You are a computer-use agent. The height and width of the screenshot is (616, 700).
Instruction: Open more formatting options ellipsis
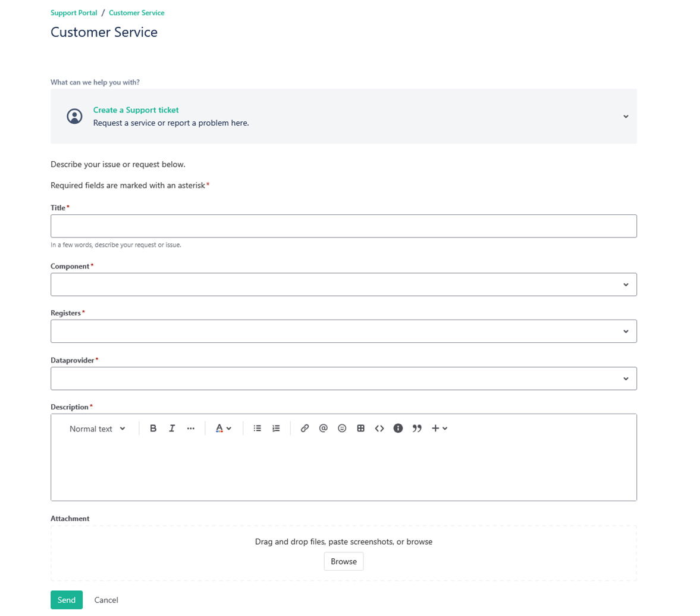190,429
